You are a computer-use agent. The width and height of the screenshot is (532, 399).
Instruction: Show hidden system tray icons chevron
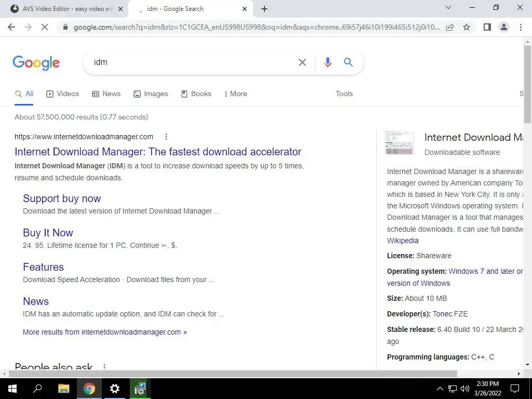(x=440, y=389)
